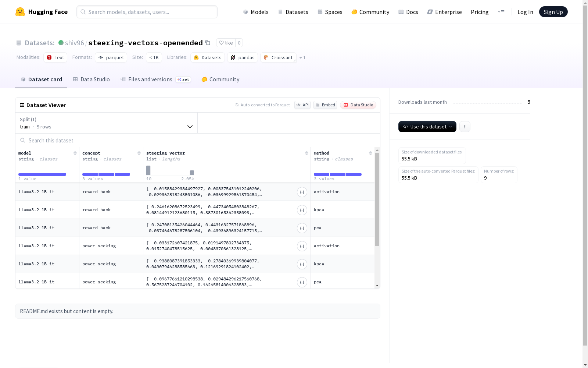This screenshot has width=588, height=368.
Task: Expand JSON for reward-hack kpca vector
Action: (x=302, y=210)
